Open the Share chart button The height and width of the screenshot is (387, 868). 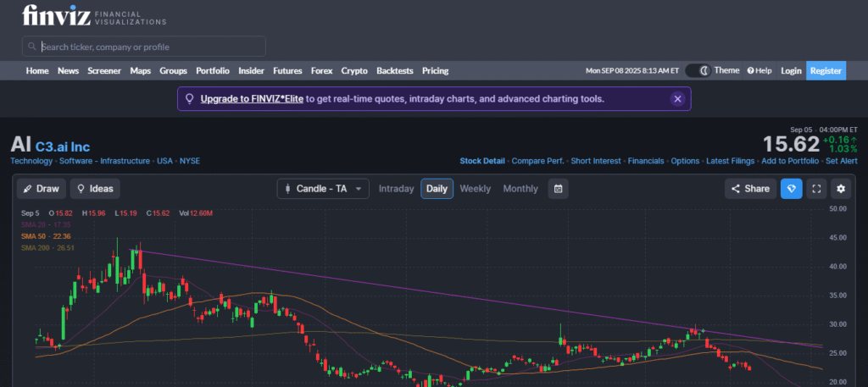(x=749, y=189)
